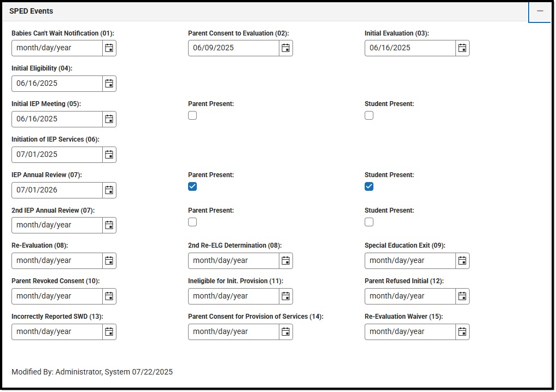This screenshot has width=556, height=392.
Task: Open calendar for Initiation of IEP Services
Action: (x=109, y=154)
